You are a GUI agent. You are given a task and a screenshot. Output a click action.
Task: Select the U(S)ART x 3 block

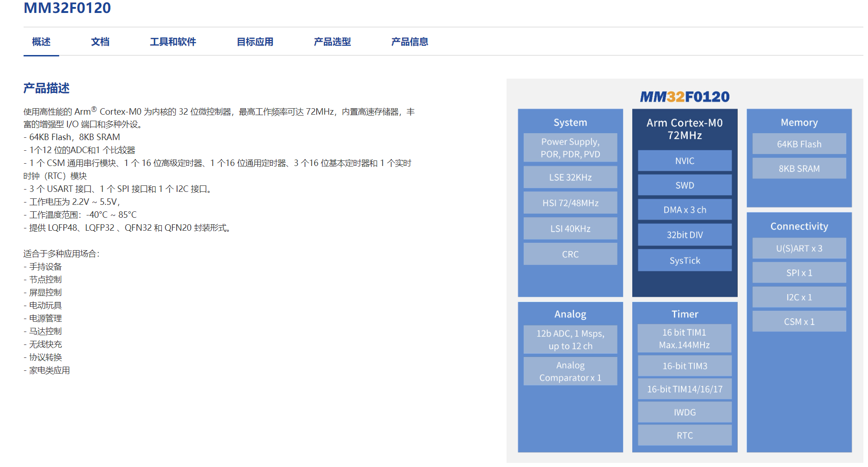pyautogui.click(x=799, y=248)
